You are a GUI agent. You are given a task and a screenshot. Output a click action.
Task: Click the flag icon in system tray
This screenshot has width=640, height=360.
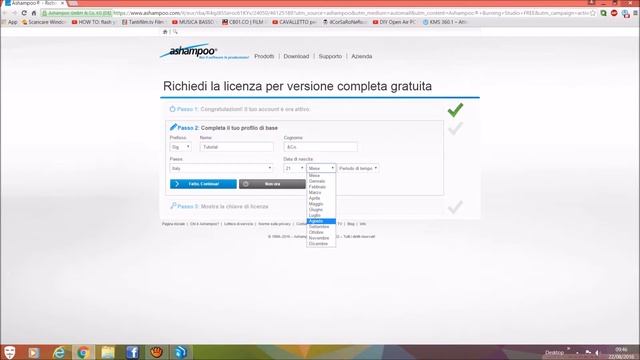tap(588, 352)
